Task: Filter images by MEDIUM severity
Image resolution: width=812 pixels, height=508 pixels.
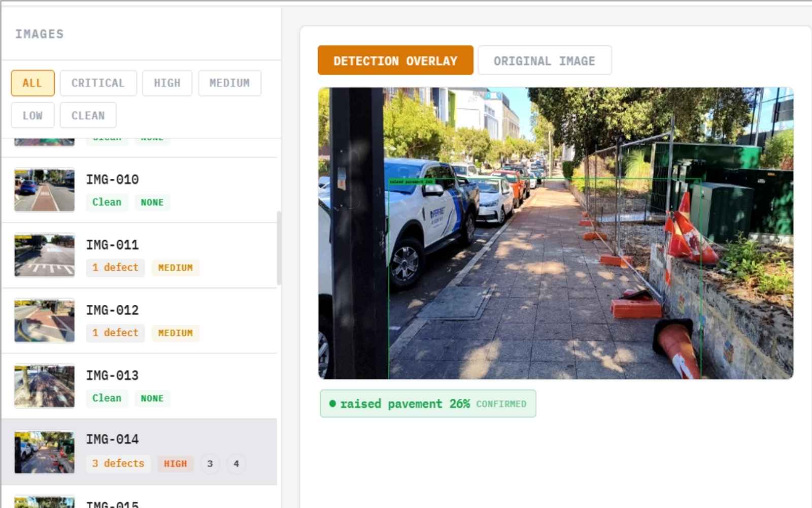Action: [229, 83]
